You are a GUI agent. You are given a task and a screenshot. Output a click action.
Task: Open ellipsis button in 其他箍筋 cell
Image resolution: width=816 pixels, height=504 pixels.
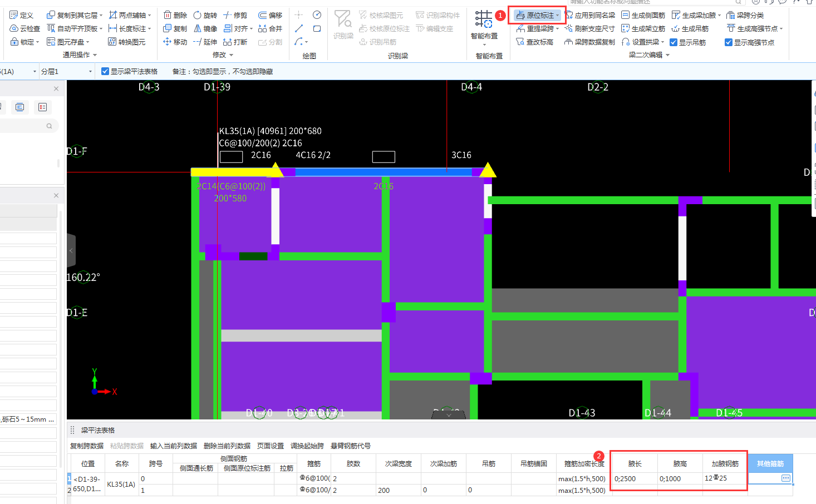[786, 478]
